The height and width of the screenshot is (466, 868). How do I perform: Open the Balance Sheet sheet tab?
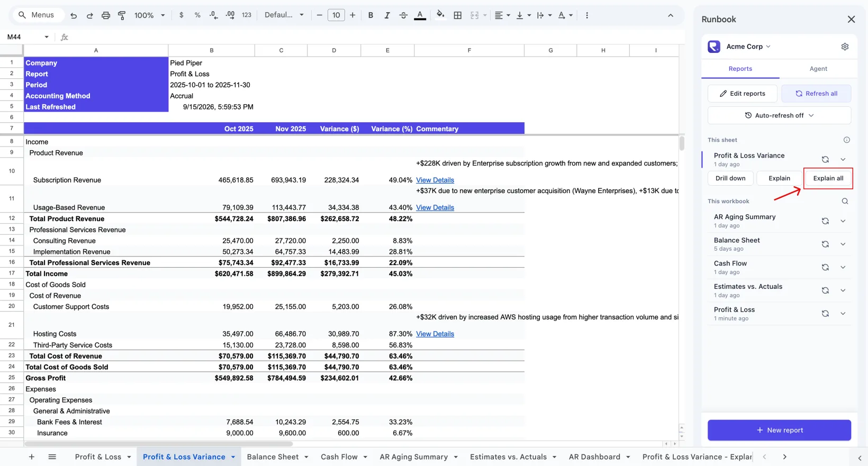click(278, 457)
